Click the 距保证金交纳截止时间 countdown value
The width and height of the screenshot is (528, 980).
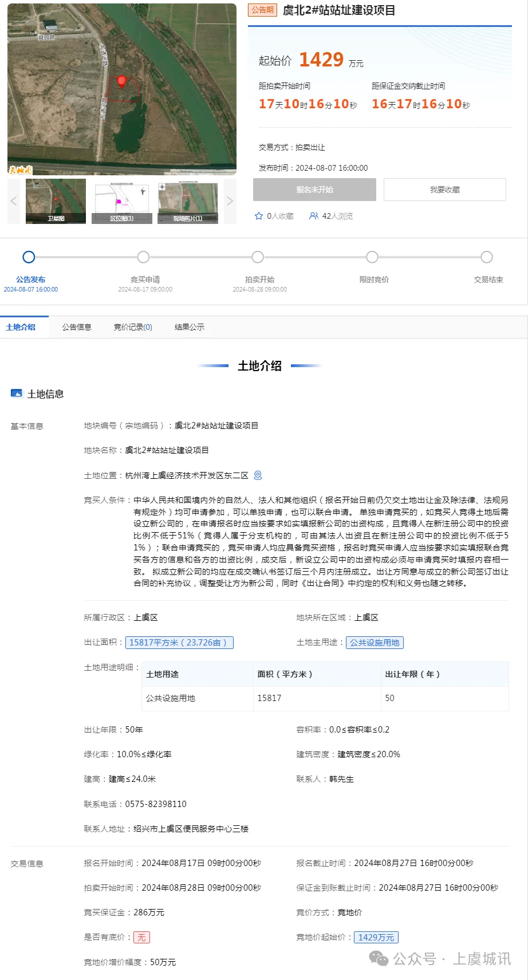(421, 104)
